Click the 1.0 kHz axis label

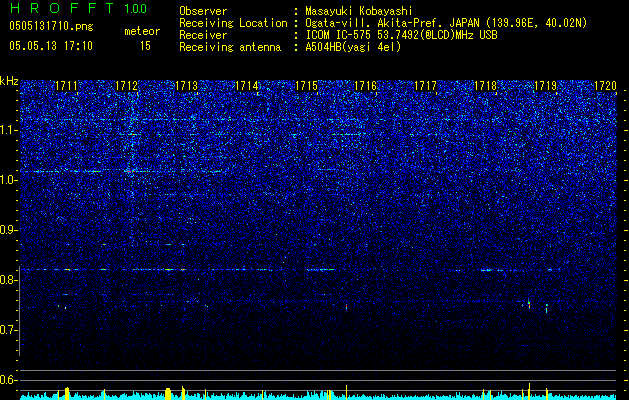(9, 180)
